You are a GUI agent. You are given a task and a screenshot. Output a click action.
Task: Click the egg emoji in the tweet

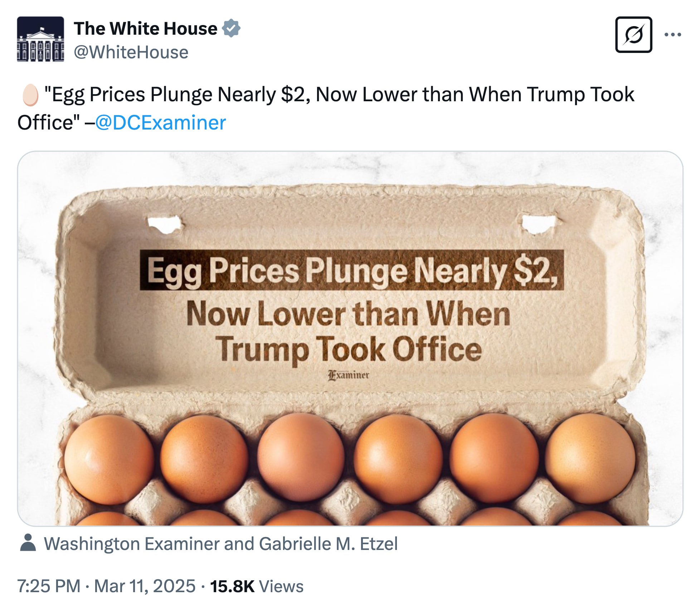(x=30, y=95)
